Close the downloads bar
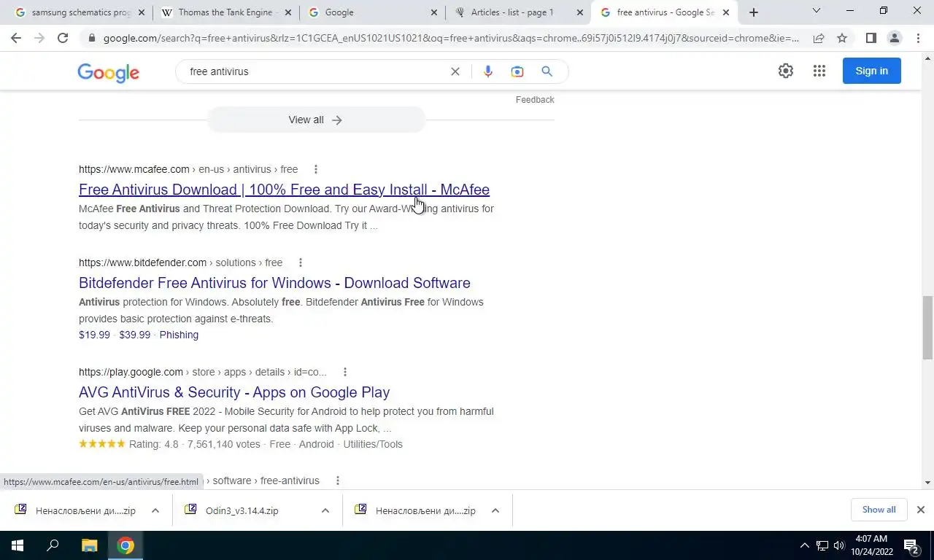934x560 pixels. coord(920,510)
